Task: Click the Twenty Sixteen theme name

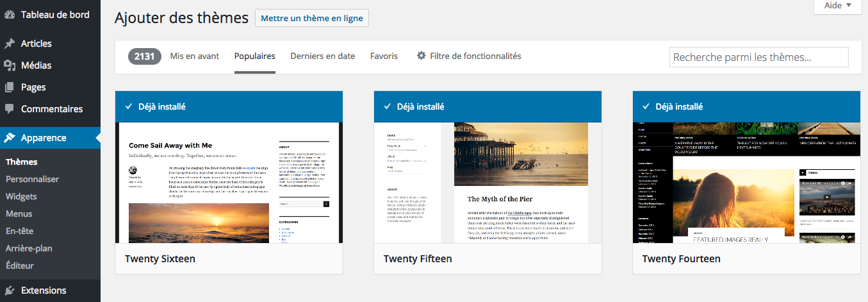Action: click(160, 259)
